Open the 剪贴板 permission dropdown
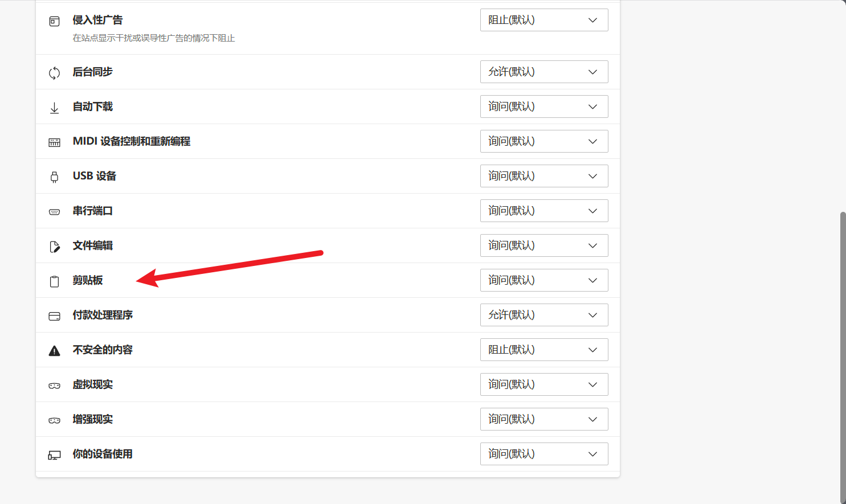Viewport: 846px width, 504px height. click(x=543, y=280)
